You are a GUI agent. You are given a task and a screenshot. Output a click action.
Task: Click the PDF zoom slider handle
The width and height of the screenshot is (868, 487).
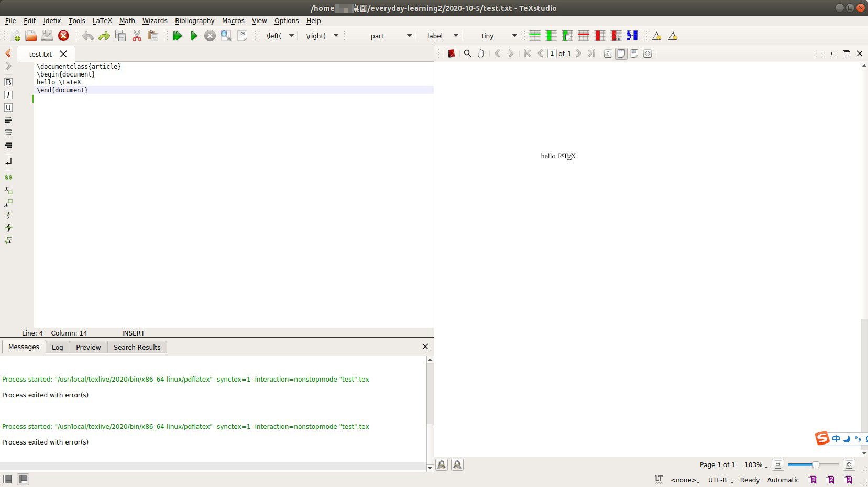(x=816, y=464)
